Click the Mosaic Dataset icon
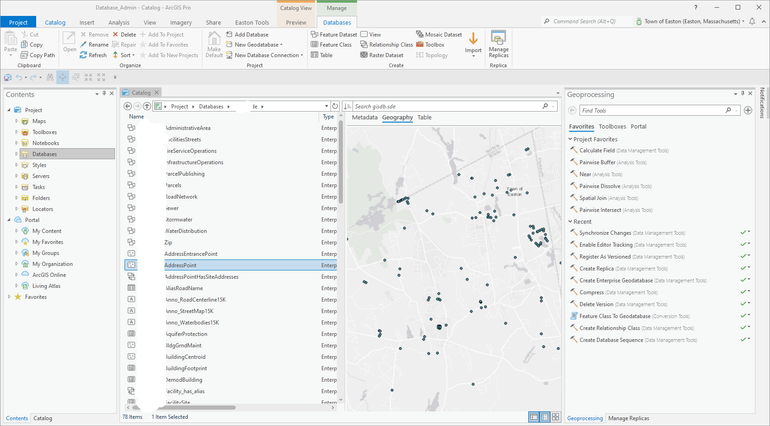 pyautogui.click(x=419, y=34)
